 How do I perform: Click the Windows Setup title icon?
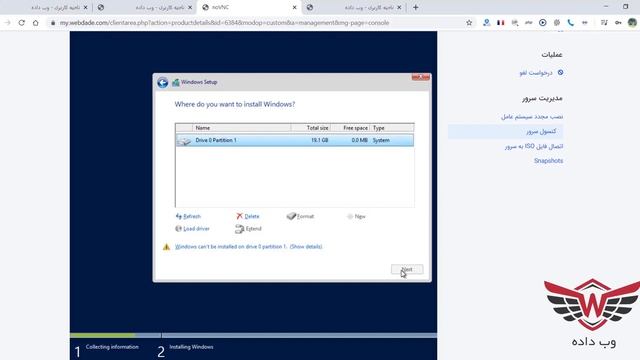point(176,82)
